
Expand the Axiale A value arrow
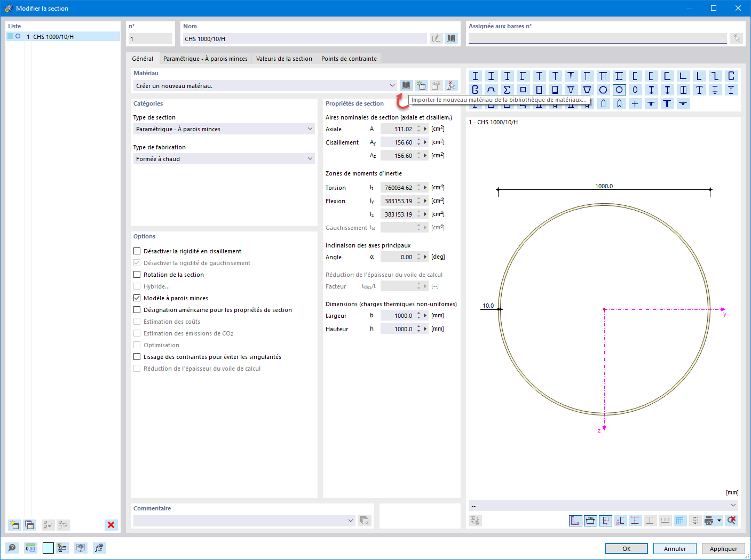pyautogui.click(x=425, y=129)
